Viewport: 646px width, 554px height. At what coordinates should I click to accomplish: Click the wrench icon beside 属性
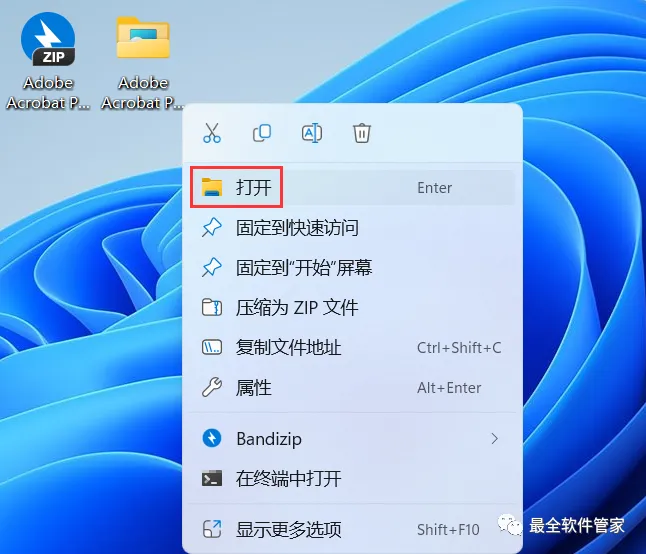[x=212, y=388]
